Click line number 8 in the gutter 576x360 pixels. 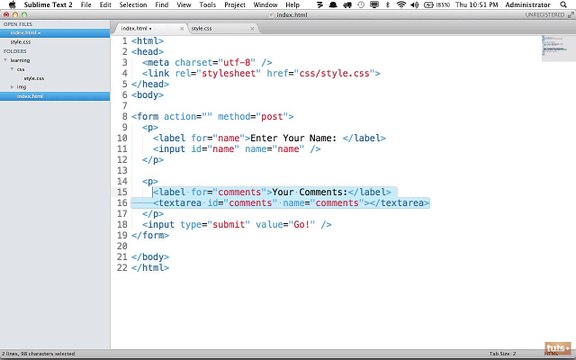(125, 116)
